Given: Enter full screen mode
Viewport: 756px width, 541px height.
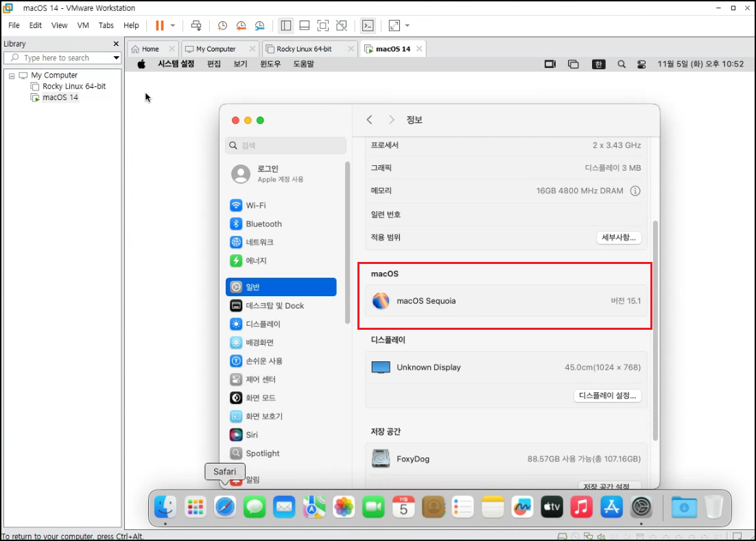Looking at the screenshot, I should click(x=323, y=25).
